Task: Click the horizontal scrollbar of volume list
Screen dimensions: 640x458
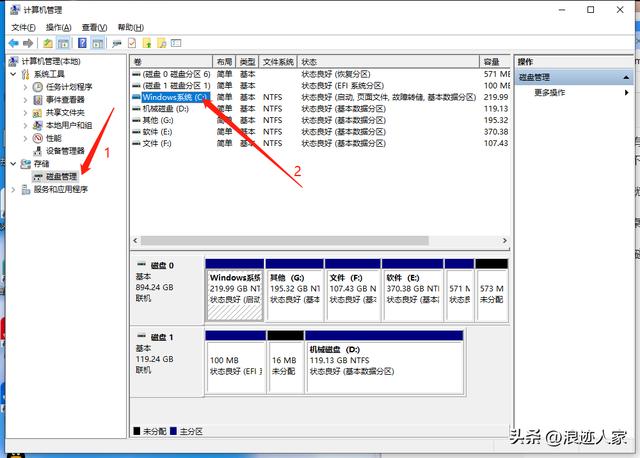Action: click(284, 240)
